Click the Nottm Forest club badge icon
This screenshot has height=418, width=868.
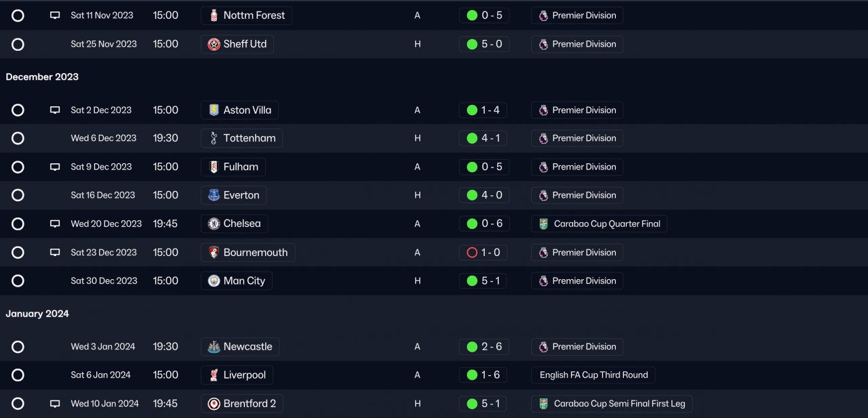214,16
